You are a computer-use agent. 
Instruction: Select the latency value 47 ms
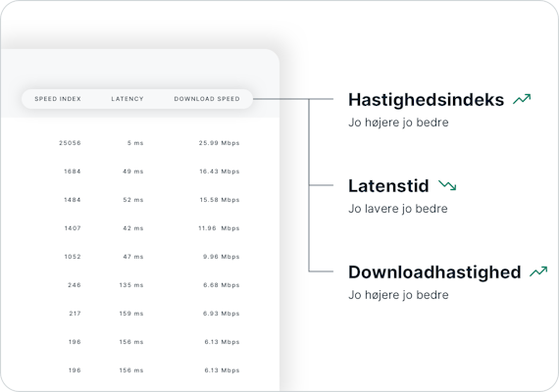tap(133, 257)
